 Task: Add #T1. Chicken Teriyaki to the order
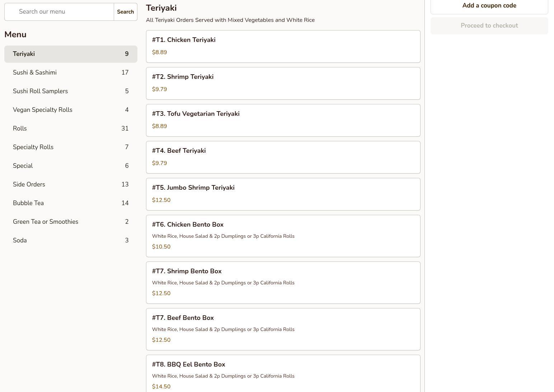(283, 47)
